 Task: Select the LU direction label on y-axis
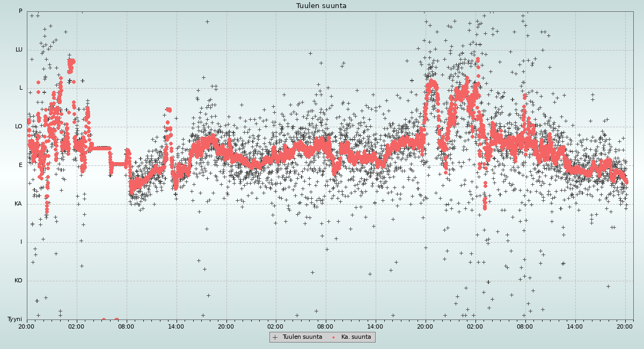coord(19,50)
